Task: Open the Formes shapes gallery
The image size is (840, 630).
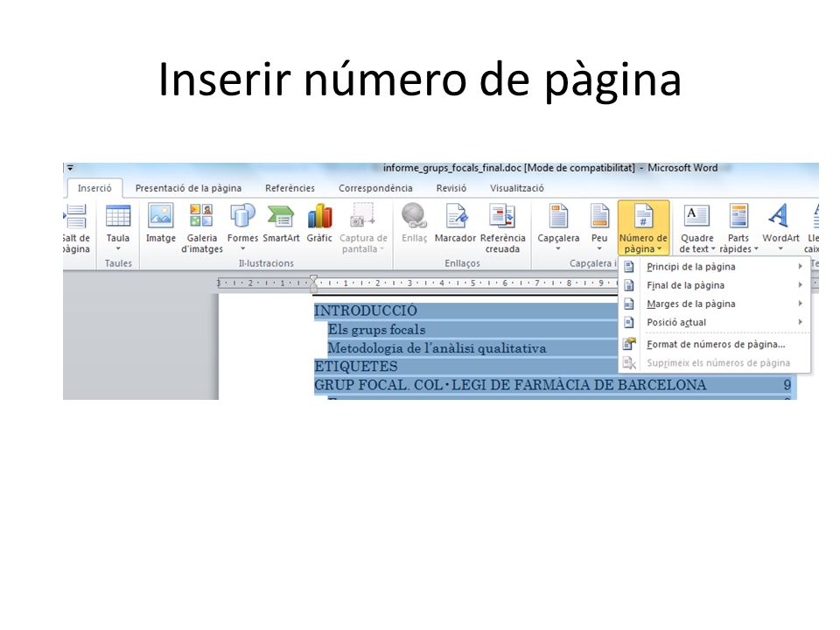Action: (x=242, y=227)
